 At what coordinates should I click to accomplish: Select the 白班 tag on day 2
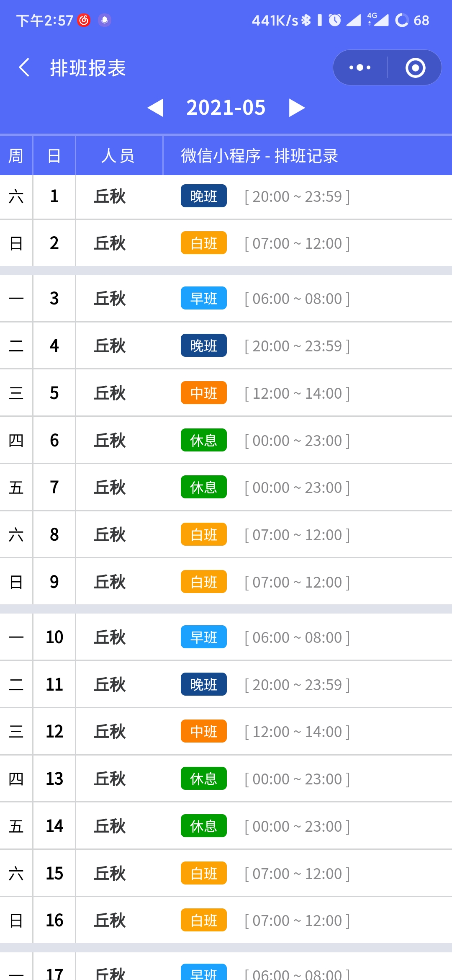pos(204,243)
